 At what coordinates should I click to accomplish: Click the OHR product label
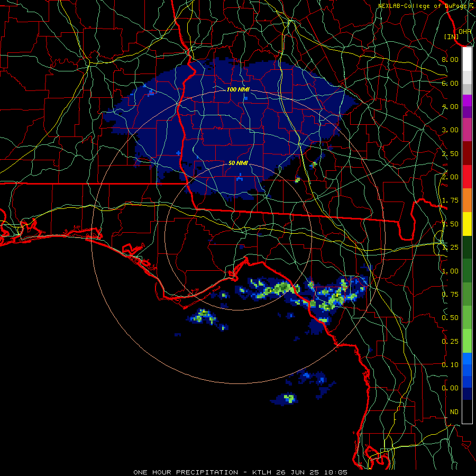coord(465,31)
